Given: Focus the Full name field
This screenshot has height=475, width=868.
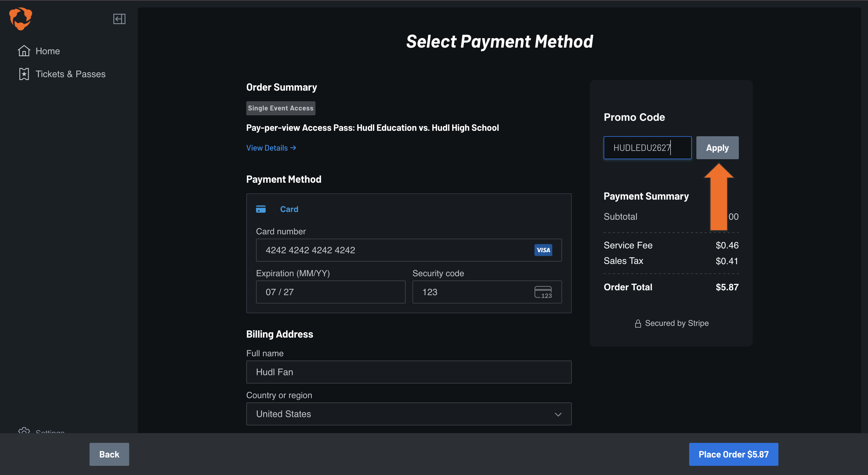Looking at the screenshot, I should point(409,372).
